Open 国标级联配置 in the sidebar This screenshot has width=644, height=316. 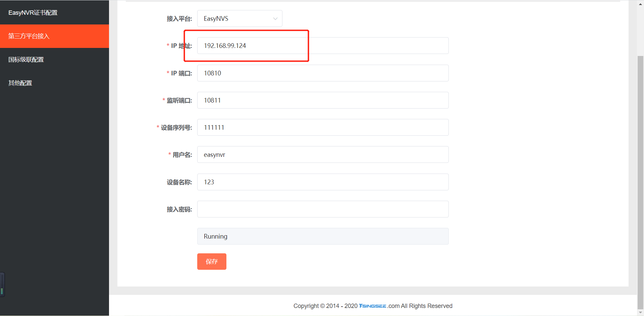pyautogui.click(x=54, y=60)
